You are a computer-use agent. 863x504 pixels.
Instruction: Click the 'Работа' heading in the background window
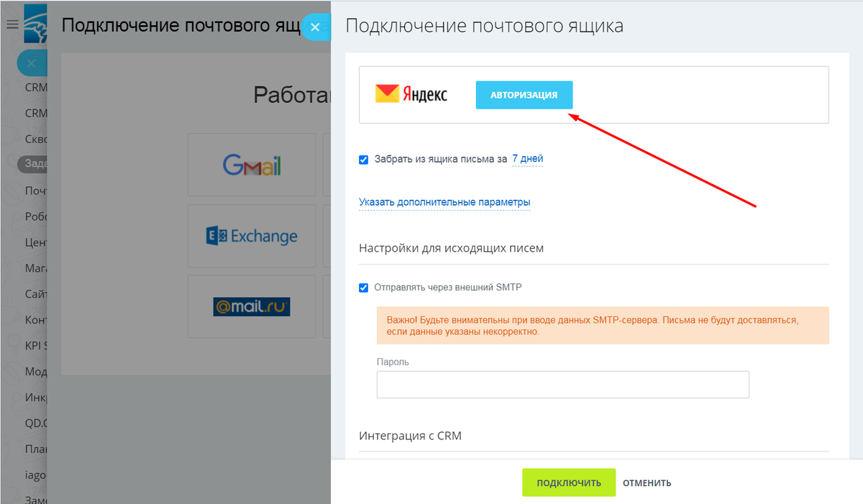click(292, 95)
